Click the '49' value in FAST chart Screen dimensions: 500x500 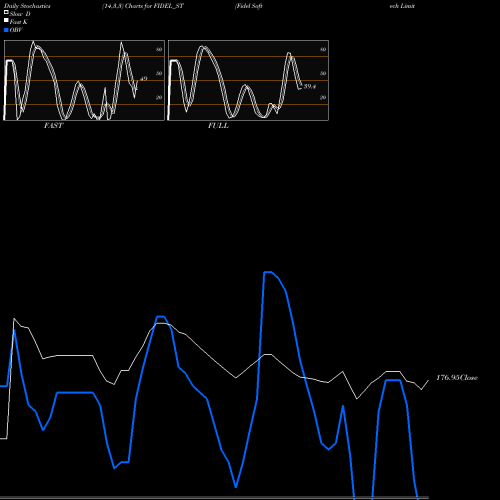click(144, 79)
